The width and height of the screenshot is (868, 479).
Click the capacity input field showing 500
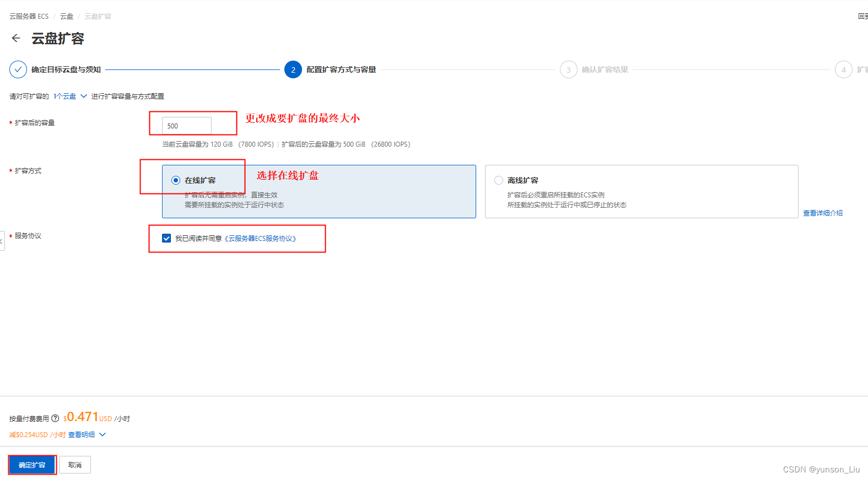point(187,126)
